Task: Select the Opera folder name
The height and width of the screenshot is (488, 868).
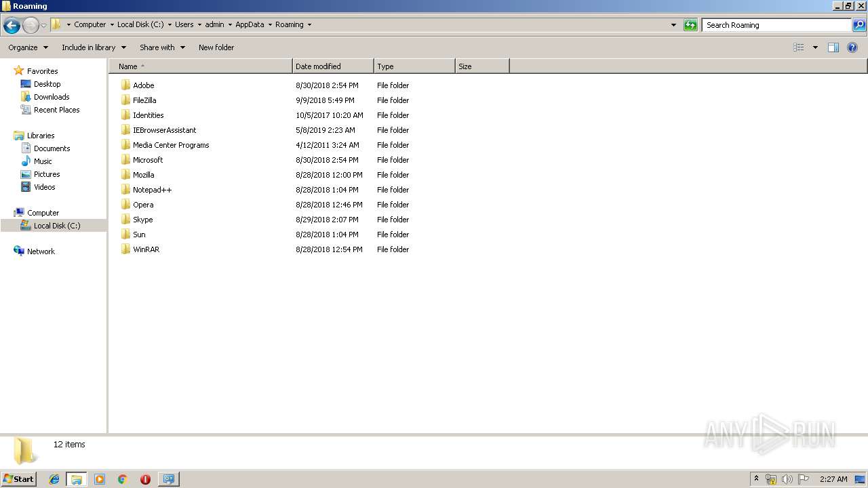Action: [143, 205]
